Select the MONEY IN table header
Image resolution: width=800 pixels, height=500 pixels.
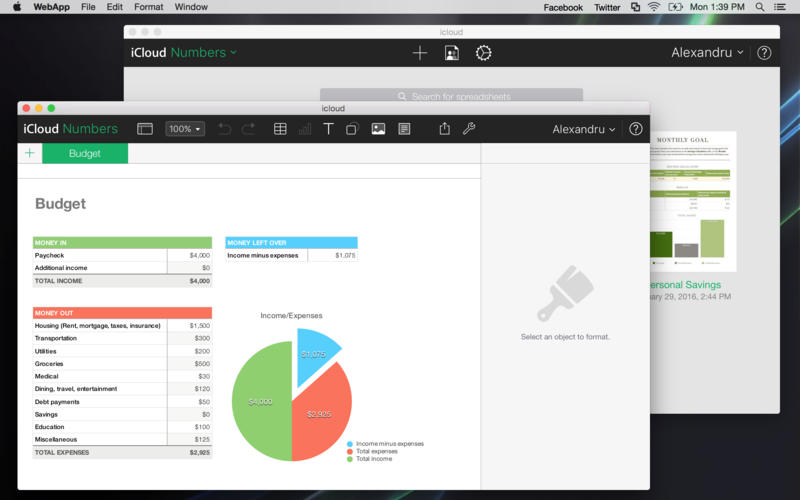(122, 243)
